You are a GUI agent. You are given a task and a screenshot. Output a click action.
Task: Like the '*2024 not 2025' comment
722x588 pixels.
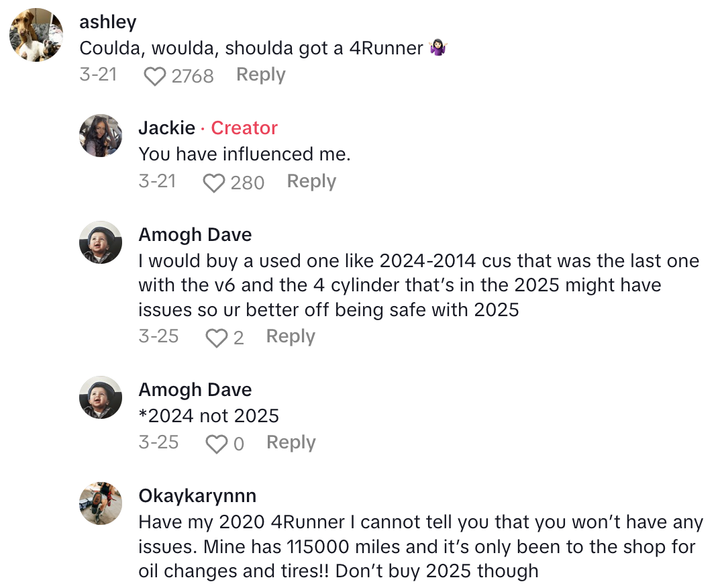pos(216,444)
